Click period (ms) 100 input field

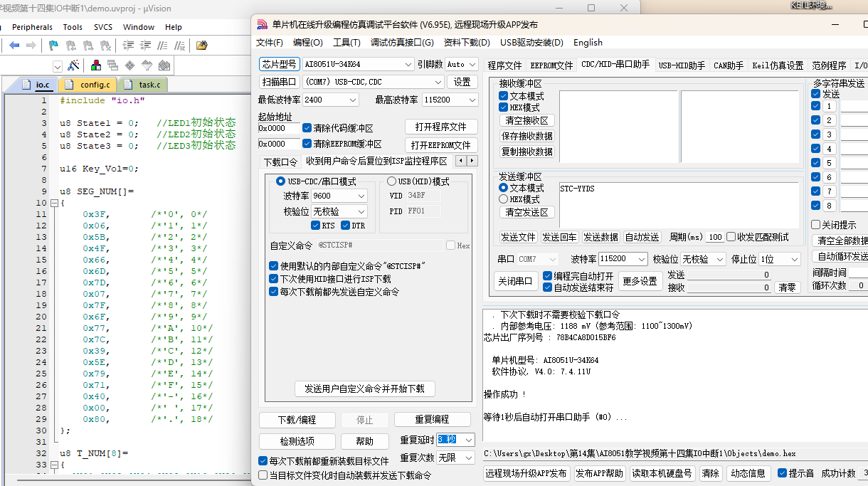pos(715,238)
